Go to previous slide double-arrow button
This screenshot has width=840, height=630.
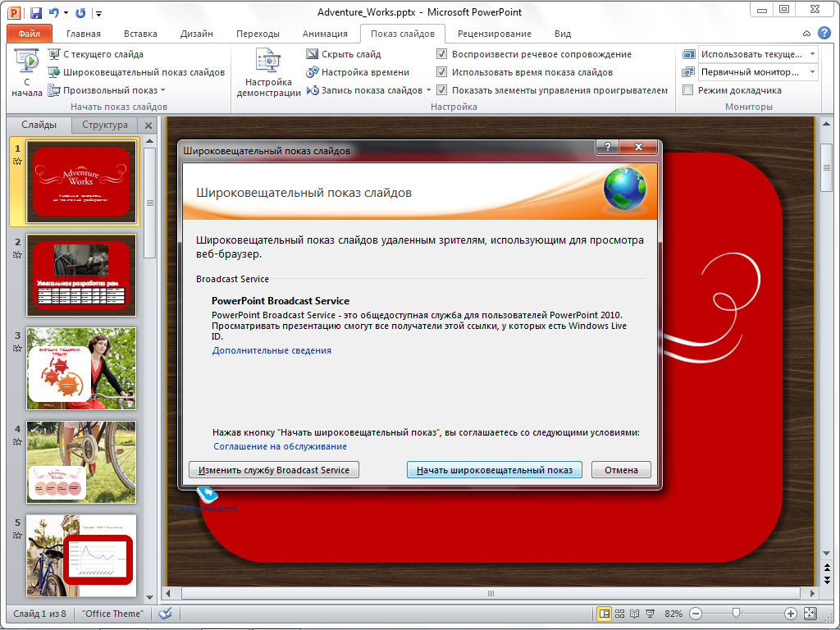point(827,568)
